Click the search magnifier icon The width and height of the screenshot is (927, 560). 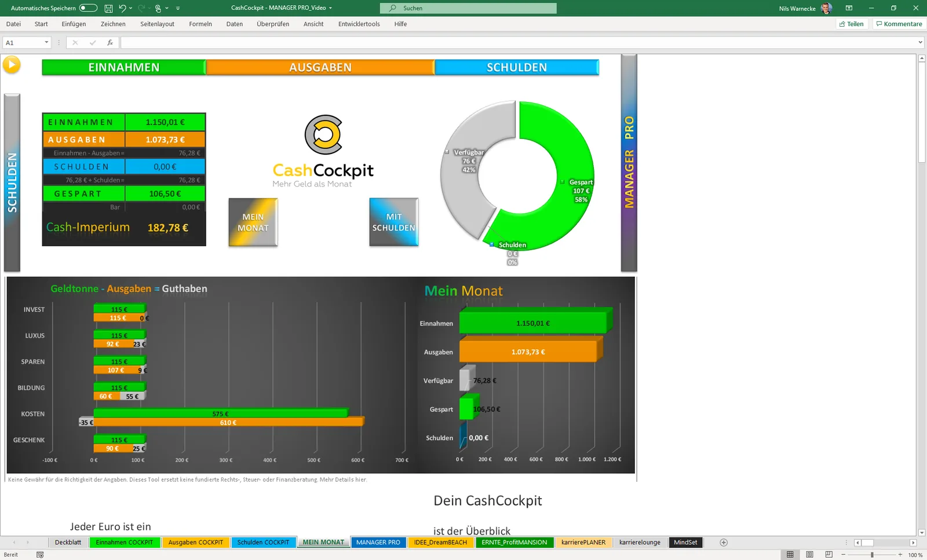393,8
